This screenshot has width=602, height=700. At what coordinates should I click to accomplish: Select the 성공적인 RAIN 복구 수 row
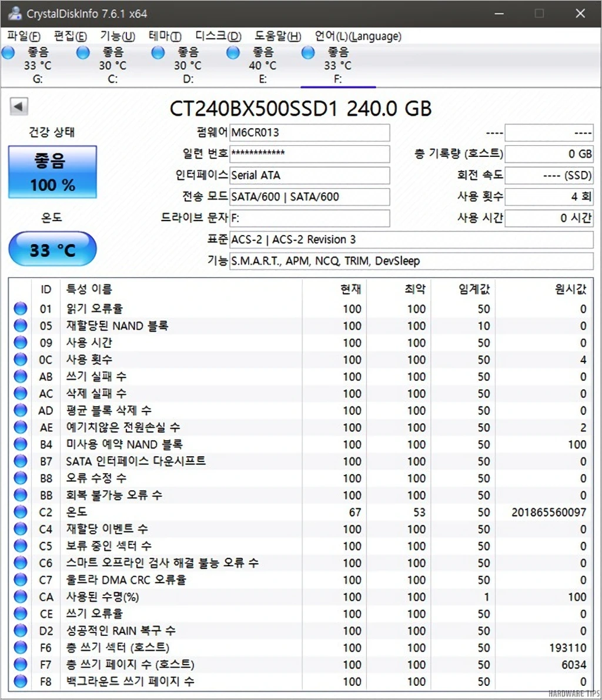click(300, 631)
